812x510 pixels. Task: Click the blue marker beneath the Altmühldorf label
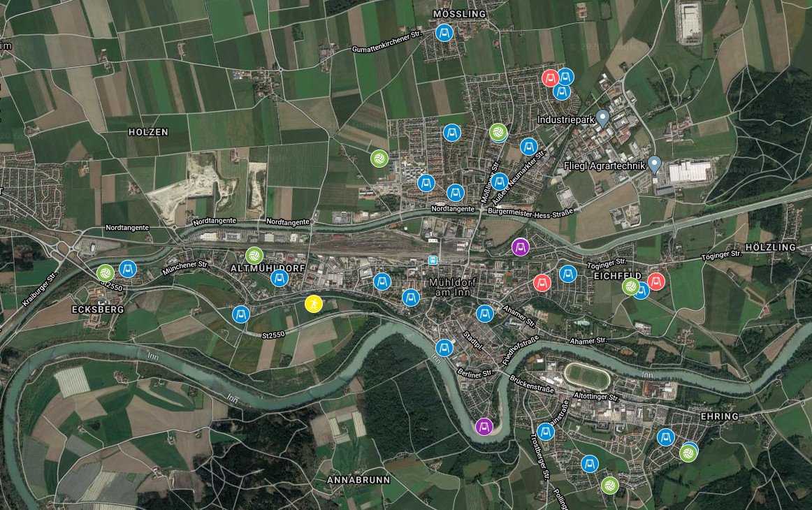[x=279, y=278]
